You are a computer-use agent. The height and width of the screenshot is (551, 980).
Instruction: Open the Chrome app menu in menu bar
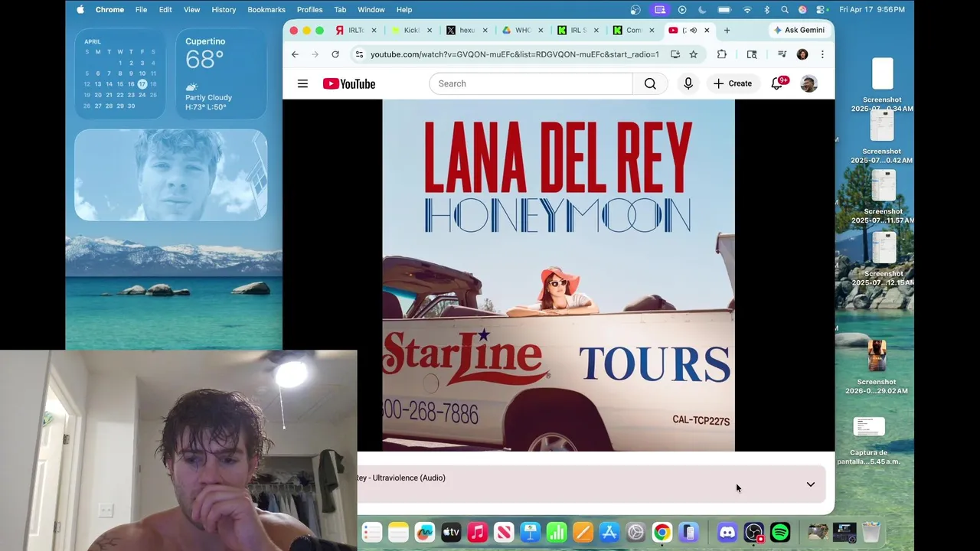109,9
